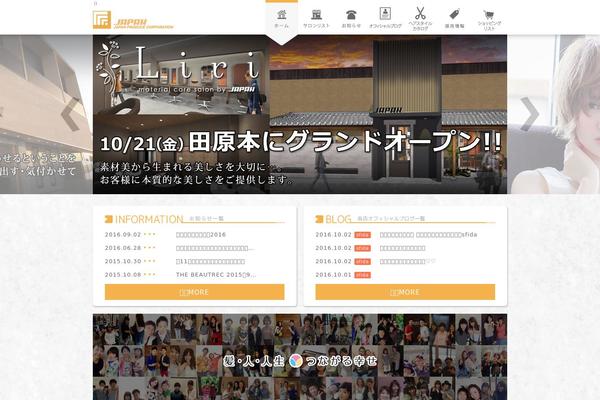
Task: Click the shopping cart icon
Action: point(489,15)
